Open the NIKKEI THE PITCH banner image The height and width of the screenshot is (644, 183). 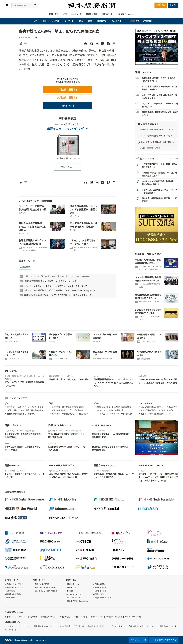point(157,438)
